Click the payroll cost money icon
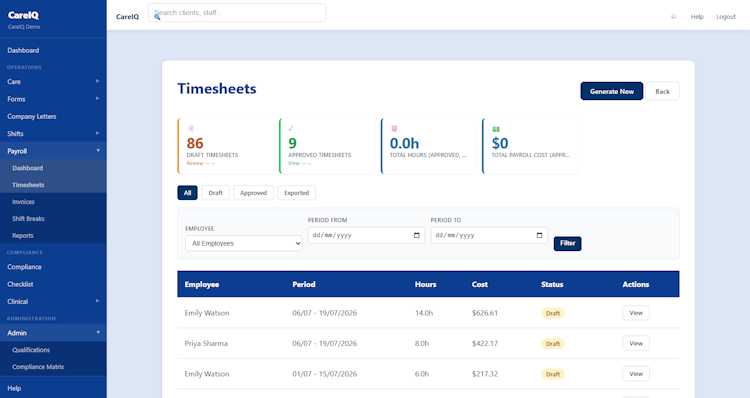The image size is (750, 398). 496,129
